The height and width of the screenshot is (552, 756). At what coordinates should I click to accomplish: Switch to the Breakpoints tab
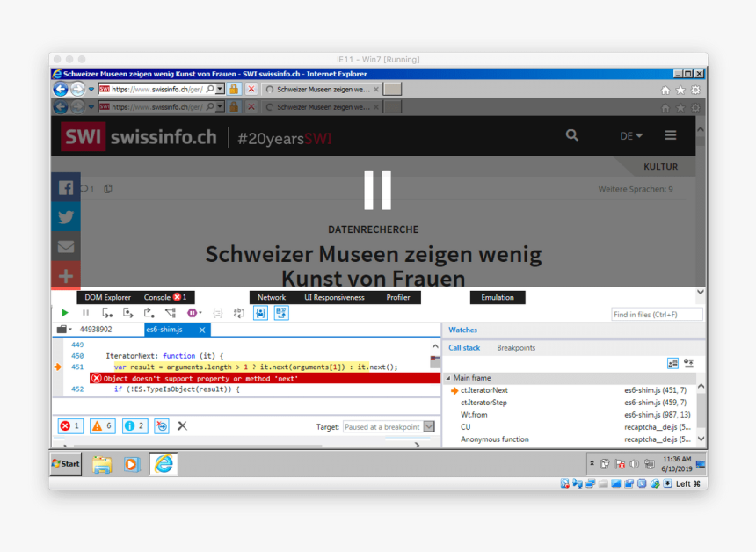[x=516, y=347]
